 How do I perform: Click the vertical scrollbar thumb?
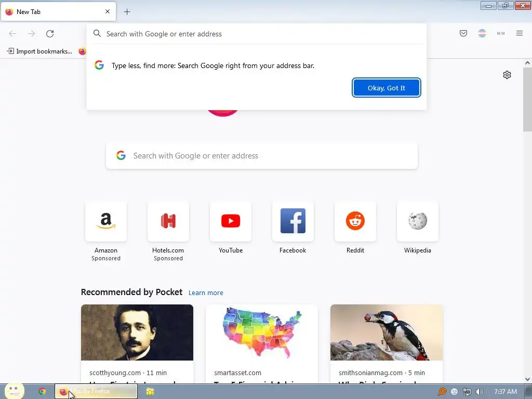click(527, 99)
